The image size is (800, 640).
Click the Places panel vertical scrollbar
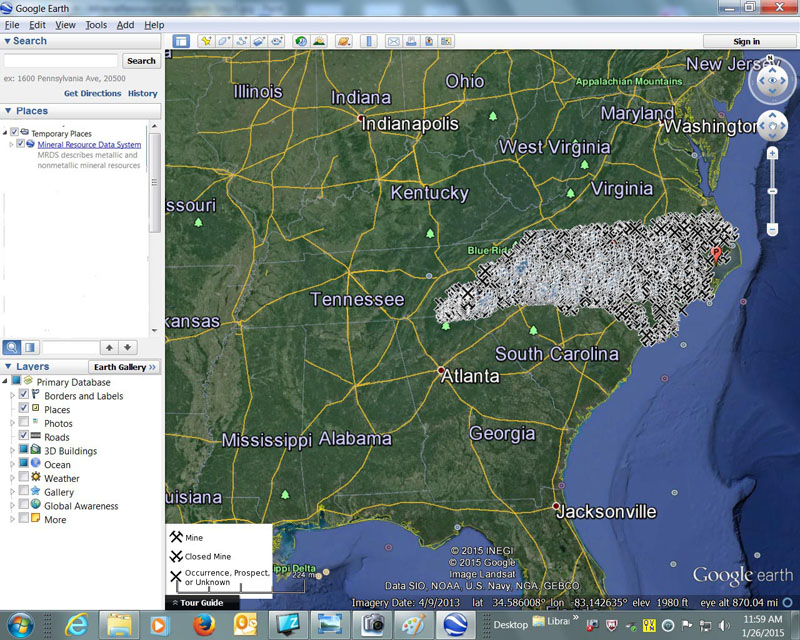tap(155, 182)
